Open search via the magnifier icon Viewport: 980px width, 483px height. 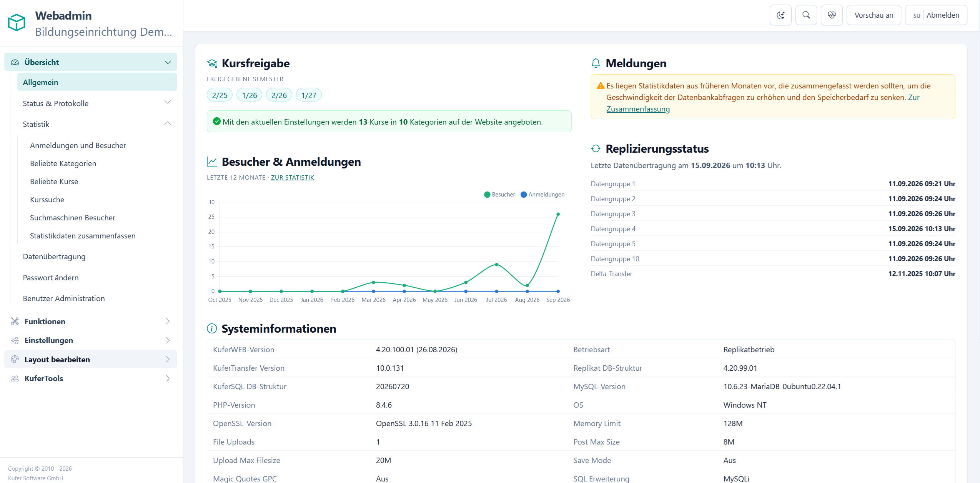806,15
